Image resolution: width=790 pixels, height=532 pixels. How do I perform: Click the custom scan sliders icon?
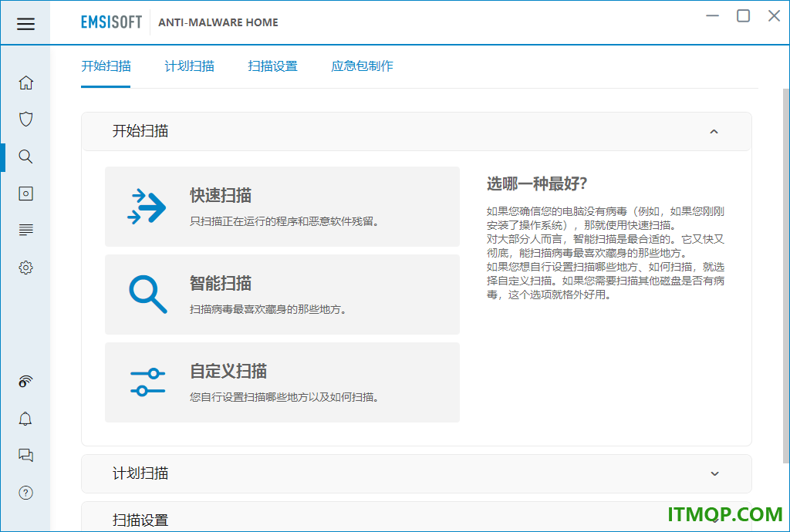click(x=147, y=382)
